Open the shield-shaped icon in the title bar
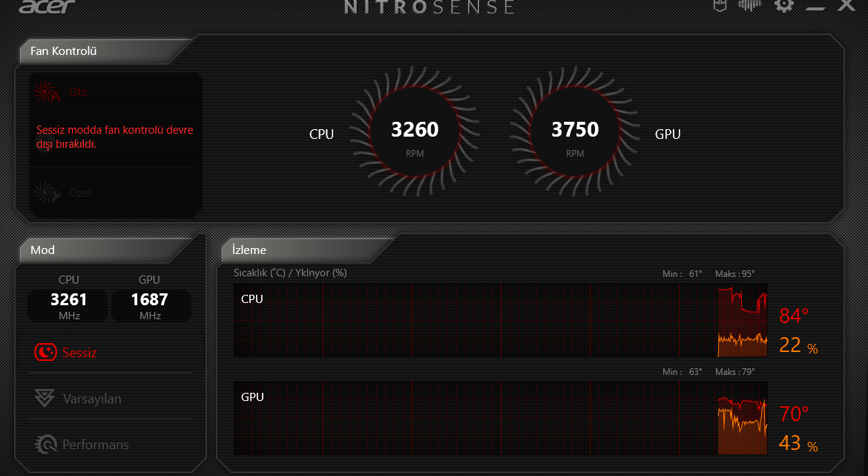The width and height of the screenshot is (868, 476). 720,6
